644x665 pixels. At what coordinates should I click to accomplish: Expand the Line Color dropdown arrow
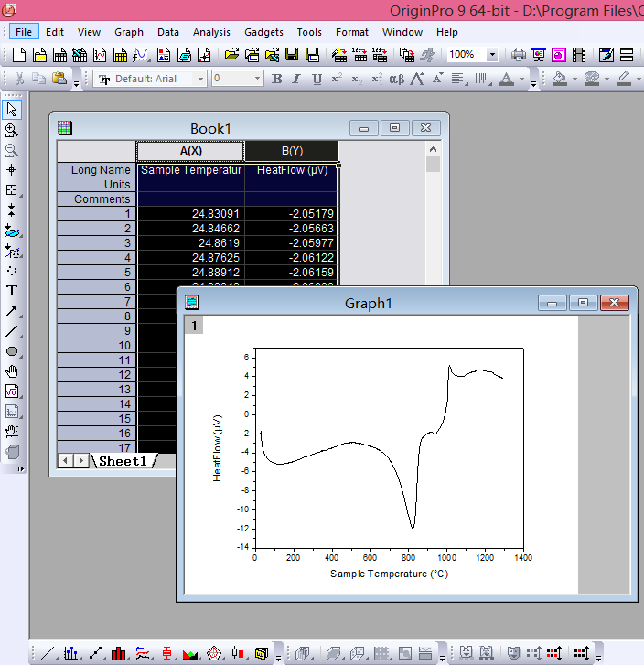tap(639, 79)
